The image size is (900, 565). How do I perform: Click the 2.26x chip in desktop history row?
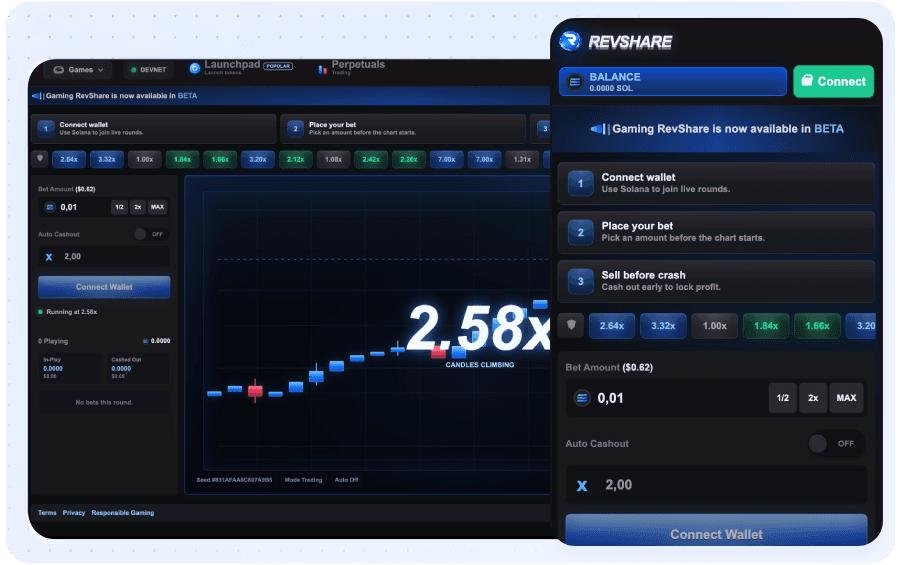point(409,159)
